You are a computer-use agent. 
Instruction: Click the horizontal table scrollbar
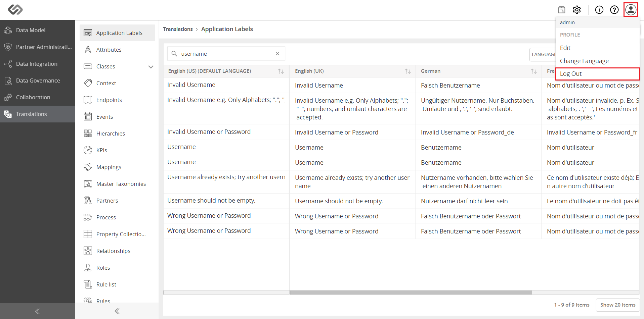coord(411,293)
